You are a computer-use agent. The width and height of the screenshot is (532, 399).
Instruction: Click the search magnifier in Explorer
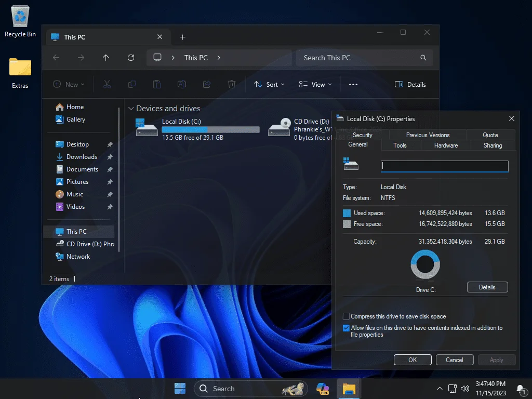pos(423,58)
